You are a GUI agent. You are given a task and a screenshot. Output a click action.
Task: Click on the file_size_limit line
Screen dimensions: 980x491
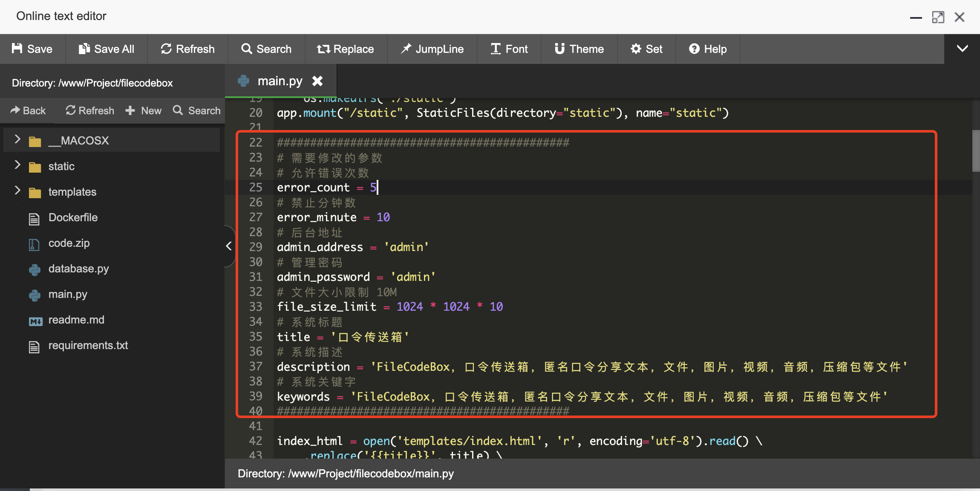pos(390,307)
